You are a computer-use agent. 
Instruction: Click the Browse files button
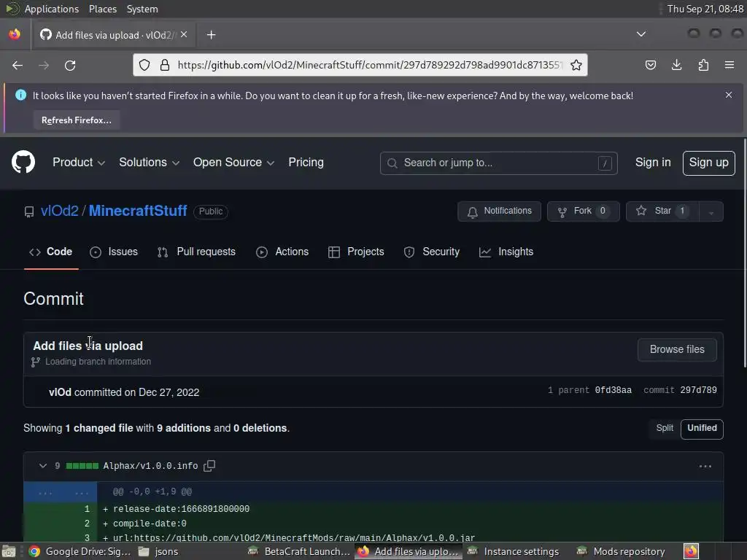pos(677,349)
